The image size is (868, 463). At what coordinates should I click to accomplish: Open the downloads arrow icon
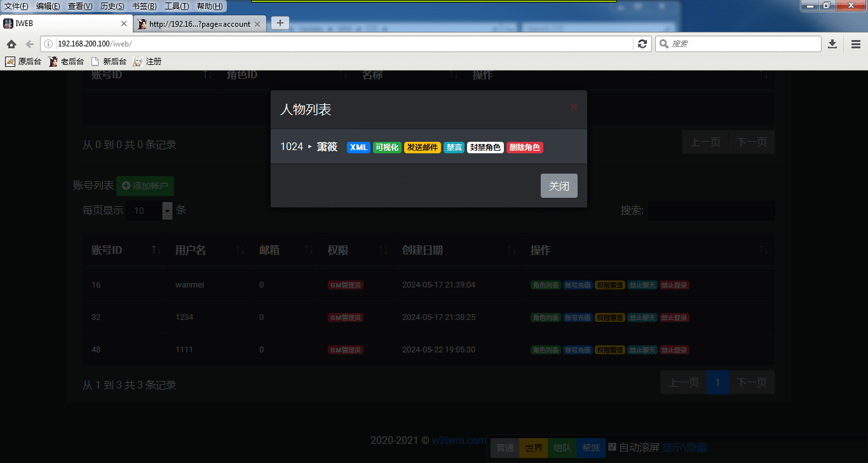coord(832,44)
